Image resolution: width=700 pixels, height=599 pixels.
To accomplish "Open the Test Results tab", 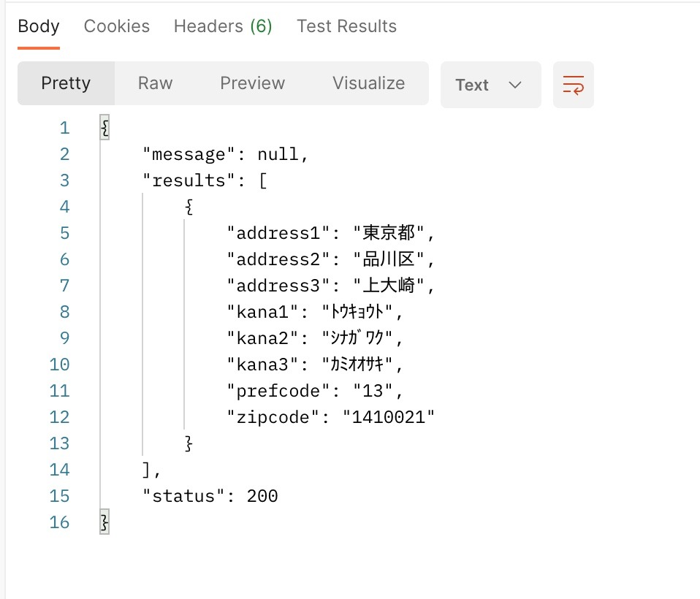I will [346, 26].
